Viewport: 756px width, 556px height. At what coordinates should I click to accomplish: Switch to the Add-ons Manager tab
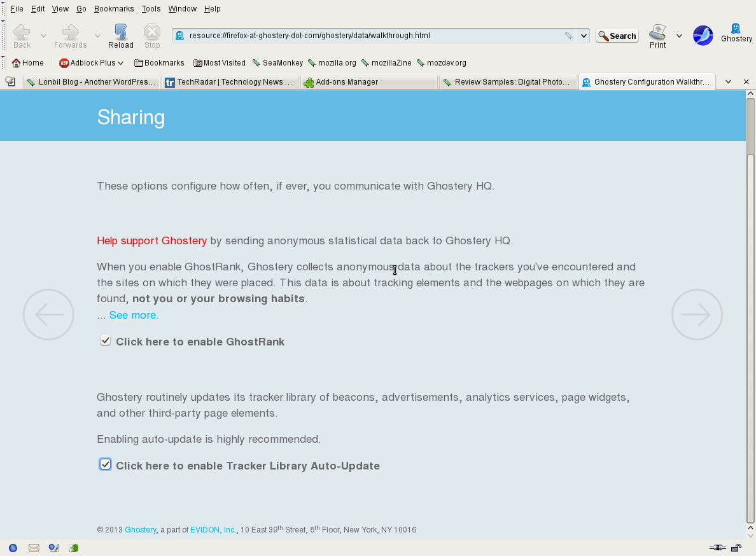[x=368, y=82]
